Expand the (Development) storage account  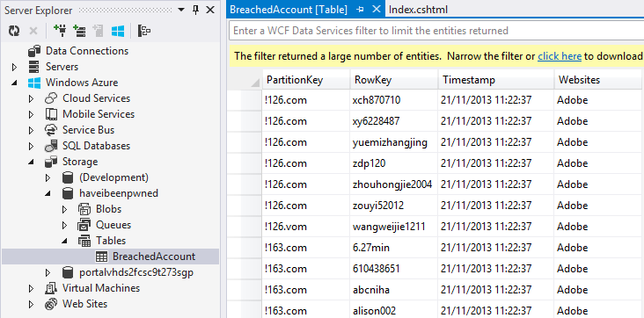(x=48, y=178)
